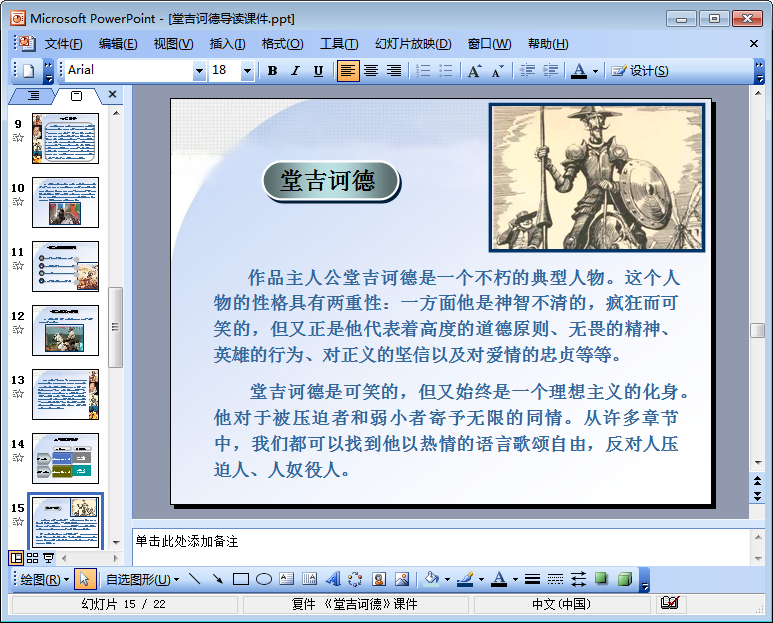773x623 pixels.
Task: Open the Arial font name dropdown
Action: click(199, 71)
